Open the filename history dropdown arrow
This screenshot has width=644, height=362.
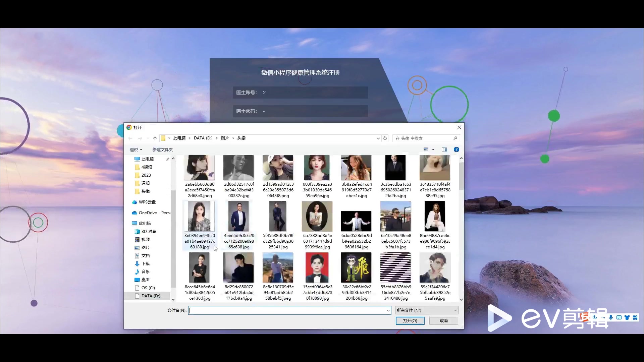click(388, 310)
